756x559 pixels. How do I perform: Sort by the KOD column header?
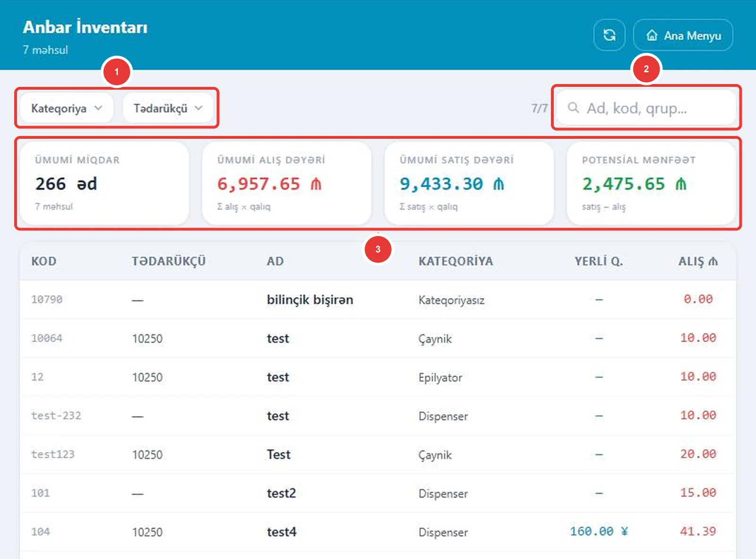[44, 261]
